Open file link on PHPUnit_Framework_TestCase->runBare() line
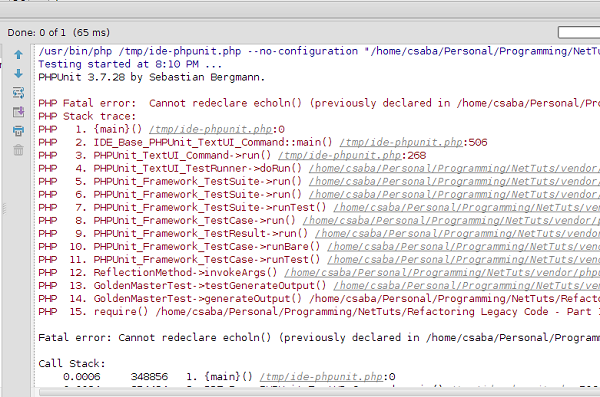This screenshot has height=397, width=600. pyautogui.click(x=463, y=247)
